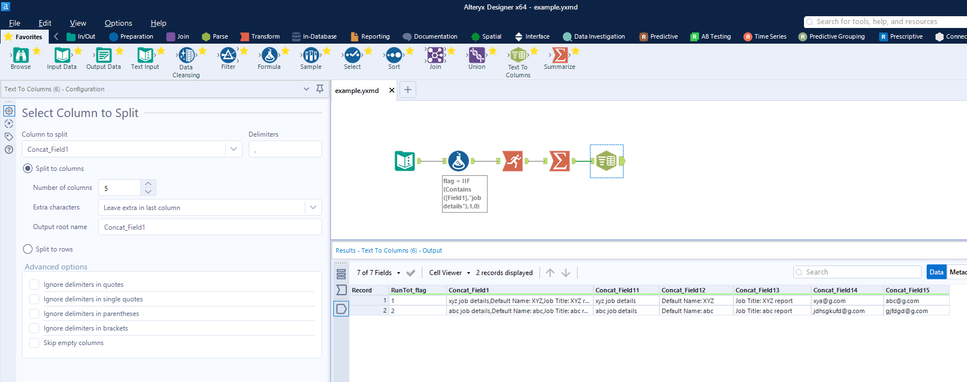Open the Column to split dropdown

point(131,149)
